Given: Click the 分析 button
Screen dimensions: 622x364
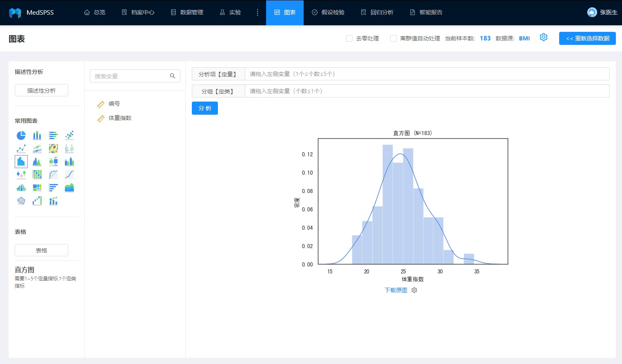Looking at the screenshot, I should [205, 108].
